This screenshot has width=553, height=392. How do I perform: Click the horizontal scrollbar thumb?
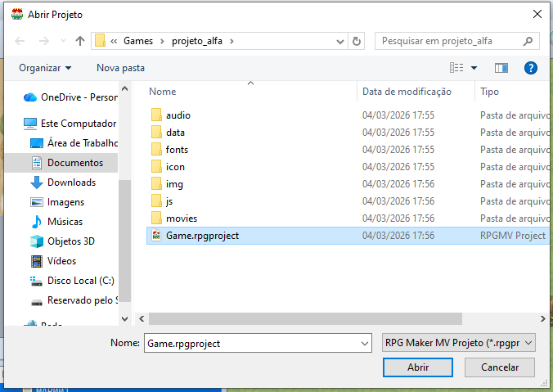coord(305,318)
